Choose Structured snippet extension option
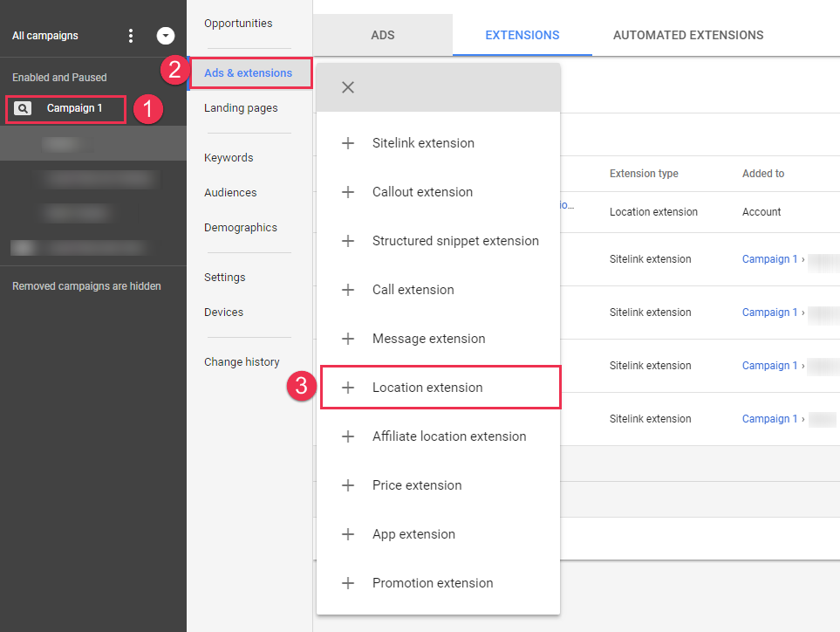The width and height of the screenshot is (840, 632). point(455,241)
